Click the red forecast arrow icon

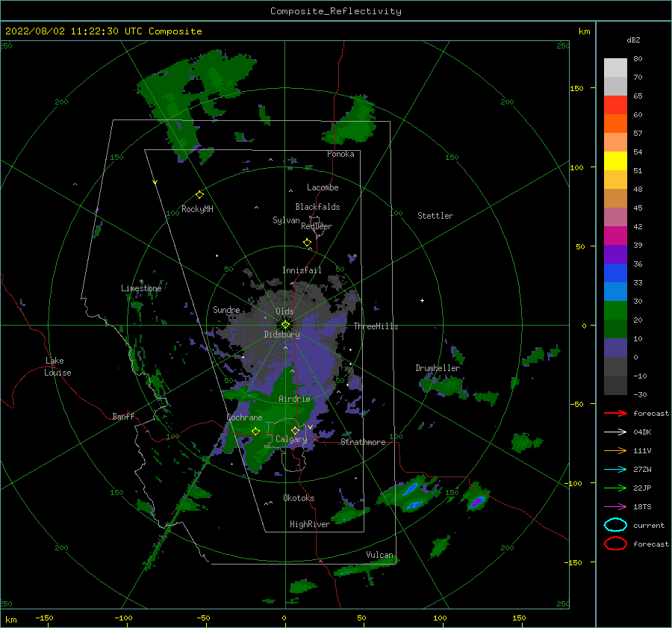615,413
